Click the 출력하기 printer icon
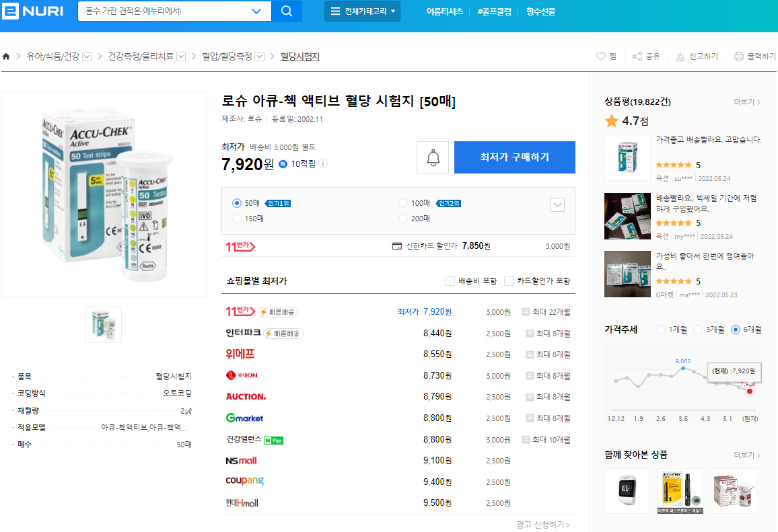 click(x=739, y=56)
